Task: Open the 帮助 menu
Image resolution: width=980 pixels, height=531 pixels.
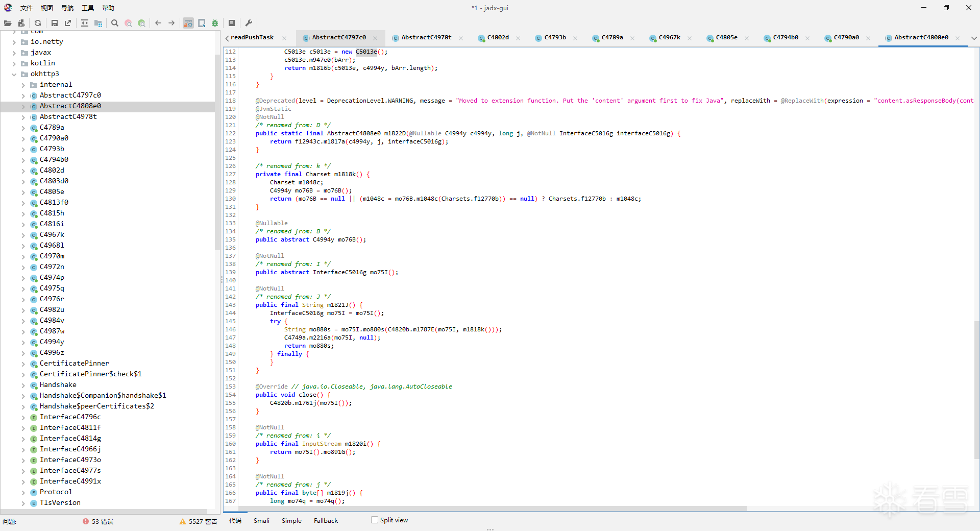Action: tap(108, 8)
